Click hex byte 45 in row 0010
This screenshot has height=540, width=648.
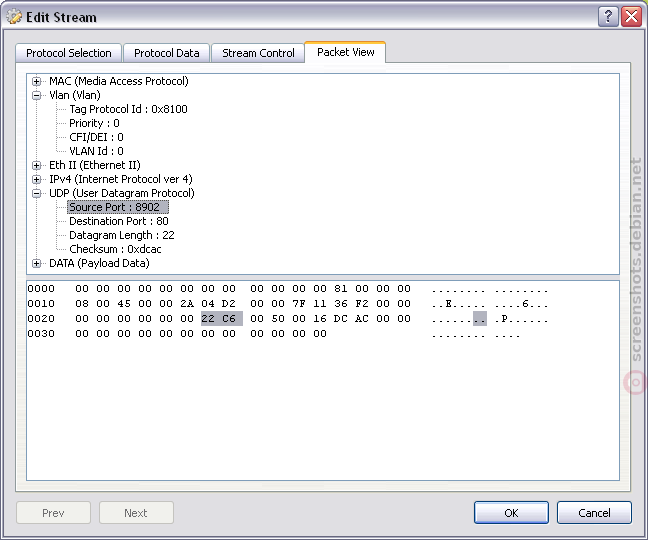(x=124, y=304)
